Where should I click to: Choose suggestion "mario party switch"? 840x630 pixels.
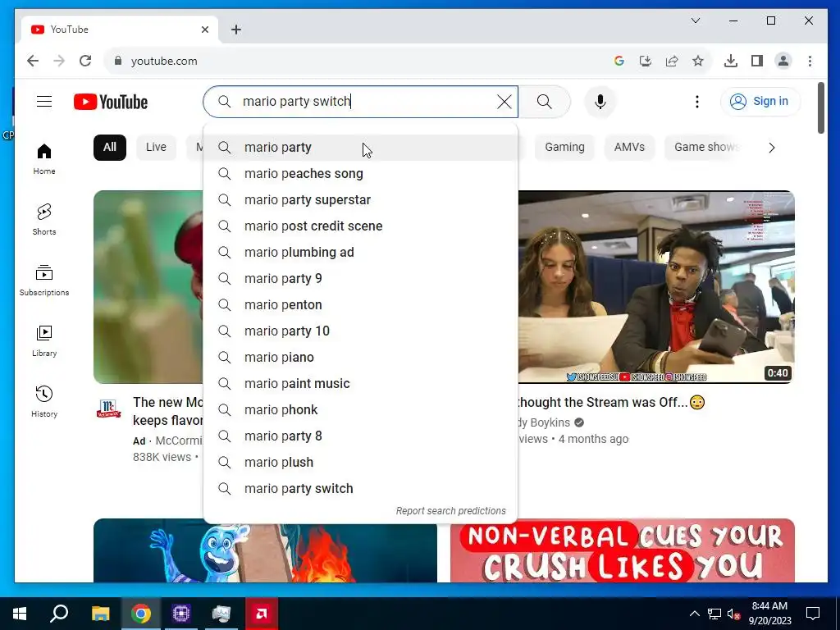[x=361, y=489]
